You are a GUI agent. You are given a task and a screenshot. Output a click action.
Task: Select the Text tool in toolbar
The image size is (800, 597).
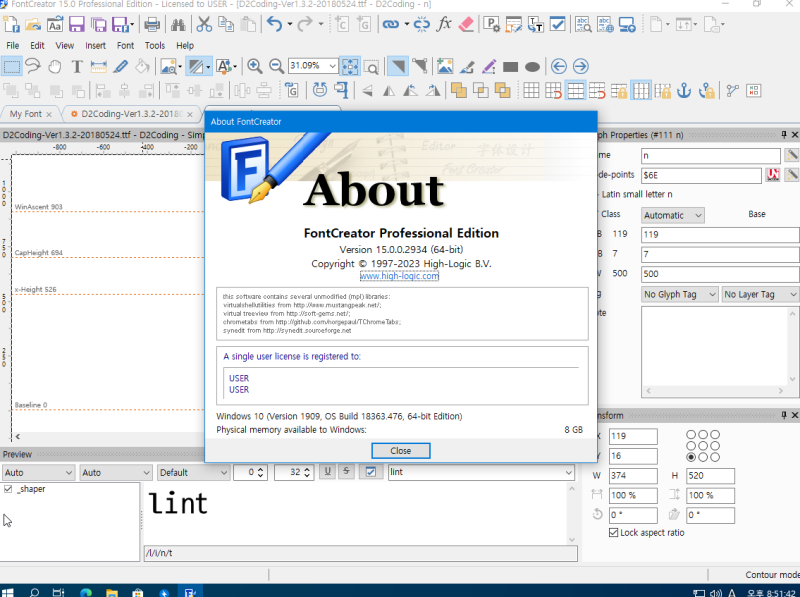click(77, 67)
